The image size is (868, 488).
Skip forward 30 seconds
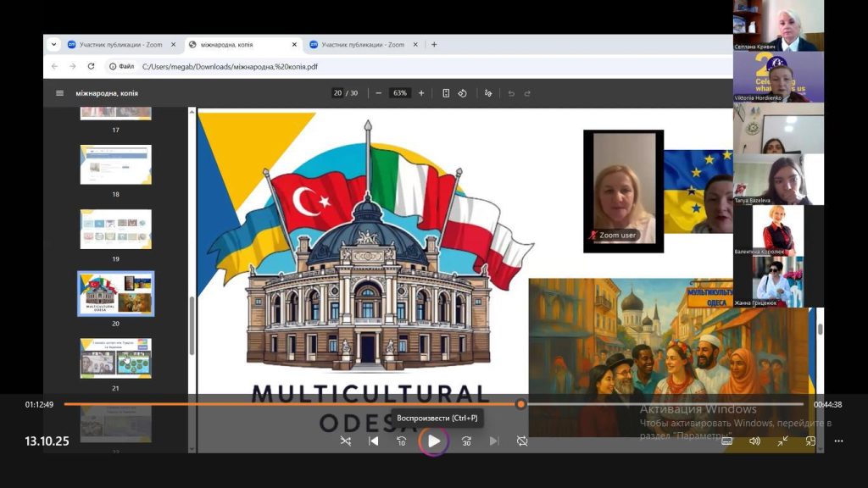tap(466, 441)
